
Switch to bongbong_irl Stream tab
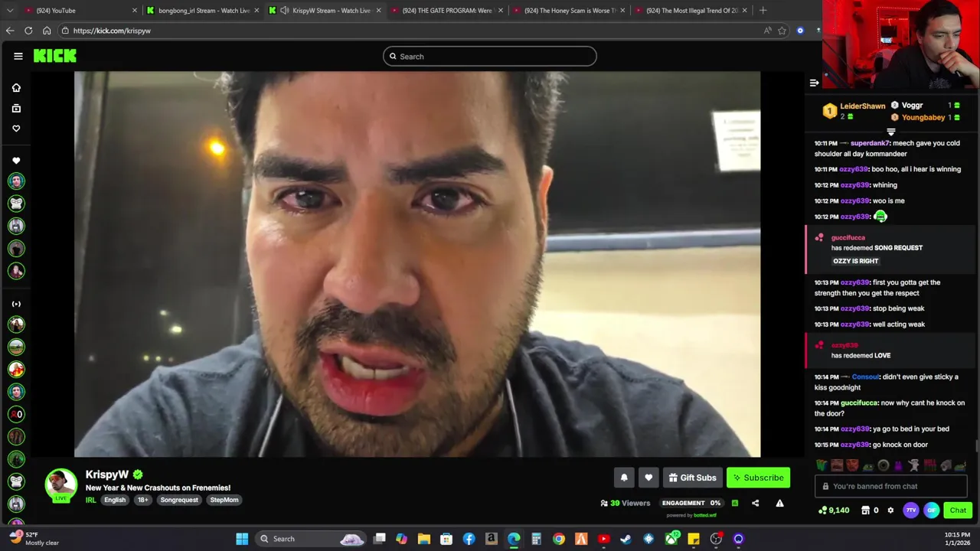[203, 11]
